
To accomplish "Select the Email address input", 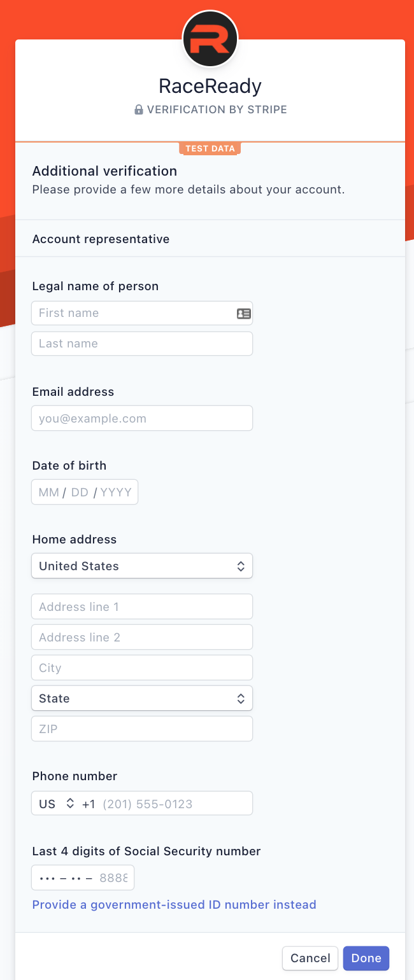I will coord(142,419).
